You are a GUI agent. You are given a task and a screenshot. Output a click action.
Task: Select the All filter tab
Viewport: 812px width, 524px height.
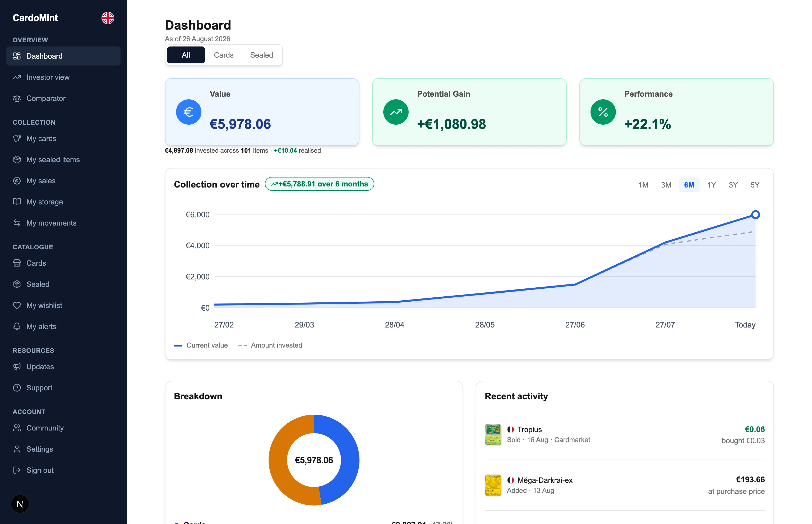(x=186, y=55)
